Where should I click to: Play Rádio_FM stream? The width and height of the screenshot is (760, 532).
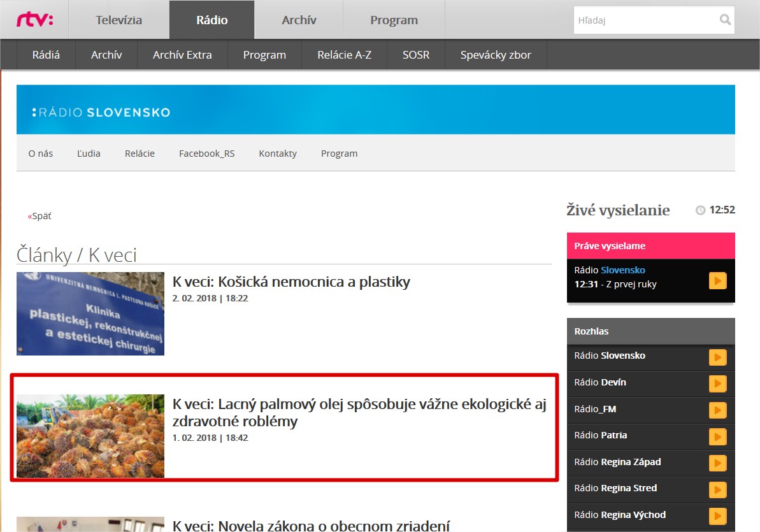click(717, 410)
